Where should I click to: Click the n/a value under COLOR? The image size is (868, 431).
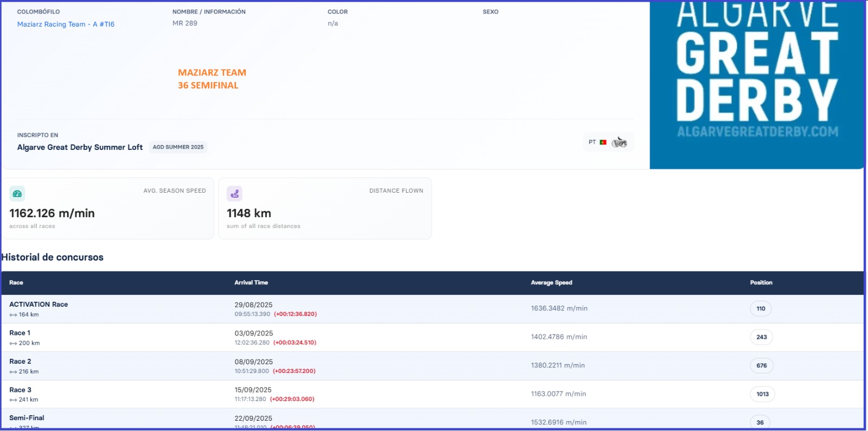[x=333, y=23]
